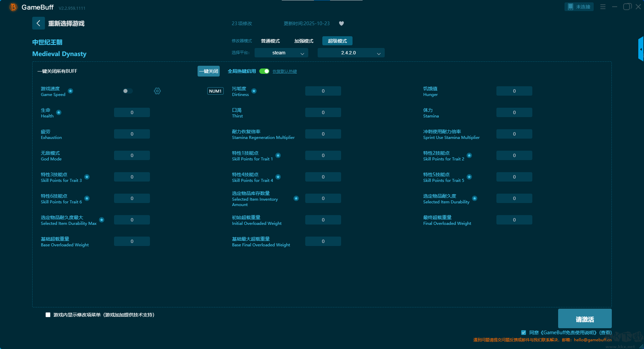Click the back arrow beside 重新选择游戏

click(38, 23)
